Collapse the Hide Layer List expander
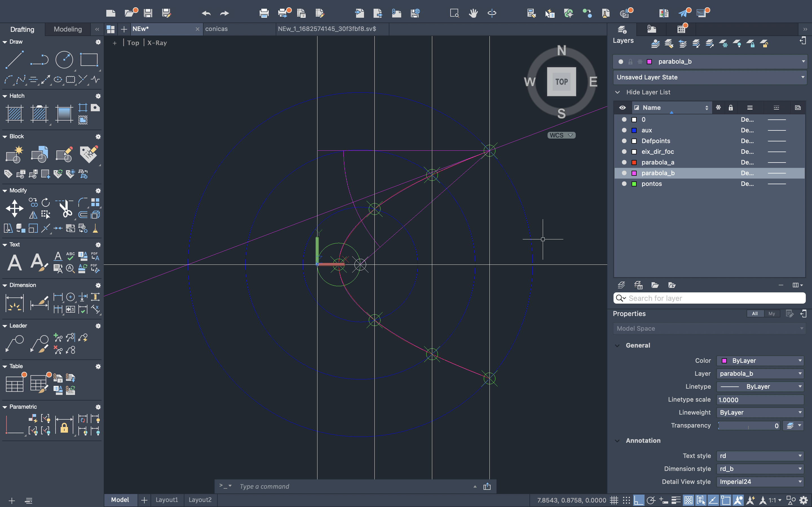Viewport: 812px width, 507px height. coord(617,92)
